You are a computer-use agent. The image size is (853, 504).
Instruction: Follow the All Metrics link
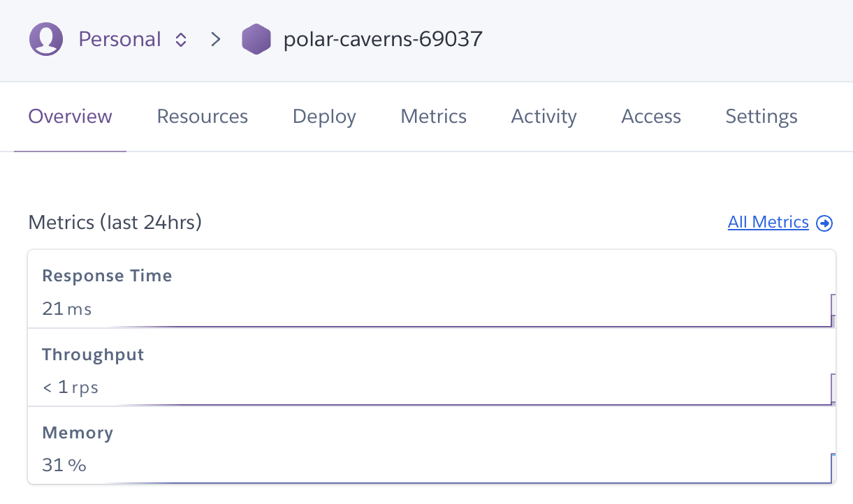(x=768, y=223)
